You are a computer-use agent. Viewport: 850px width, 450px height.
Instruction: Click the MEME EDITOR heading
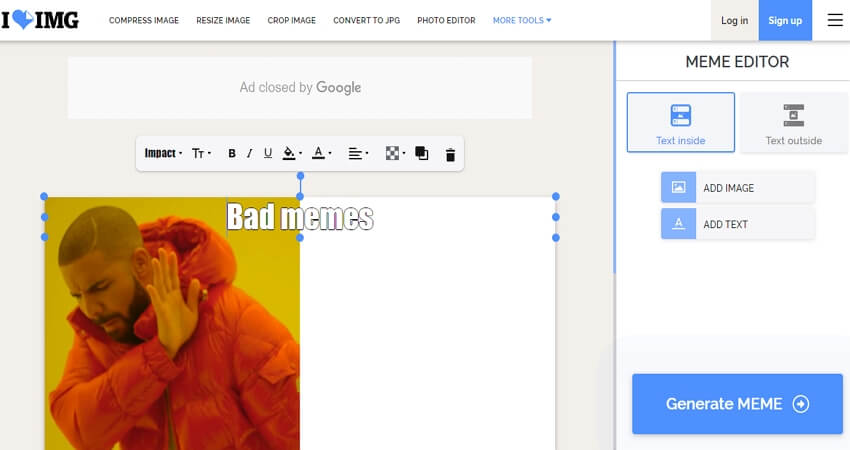[x=737, y=62]
